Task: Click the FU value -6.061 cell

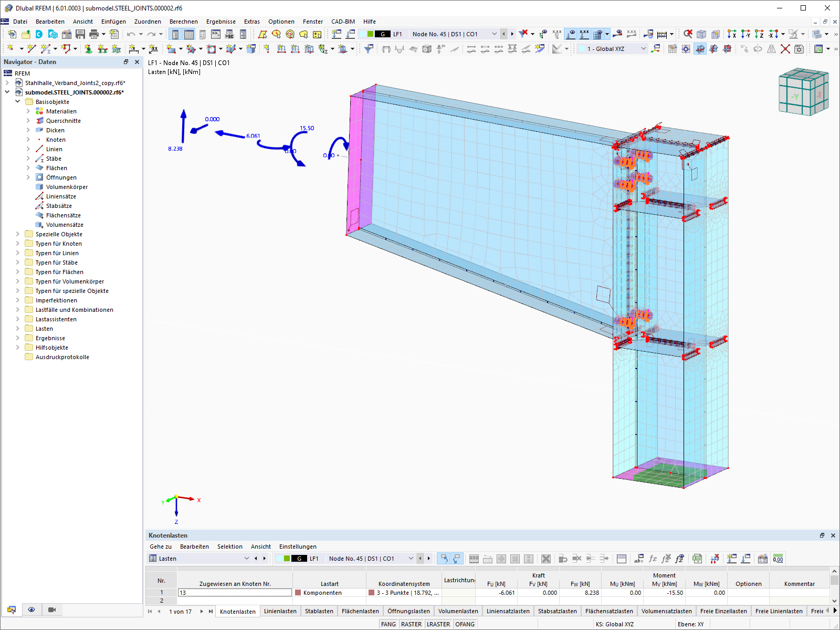Action: pos(496,593)
